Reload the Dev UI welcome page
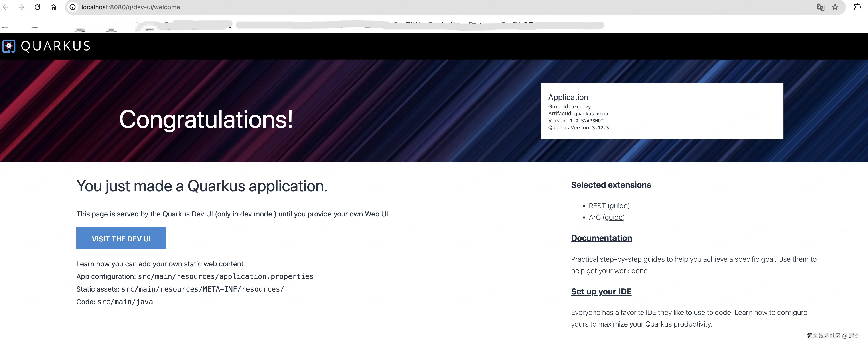This screenshot has width=868, height=347. point(37,7)
